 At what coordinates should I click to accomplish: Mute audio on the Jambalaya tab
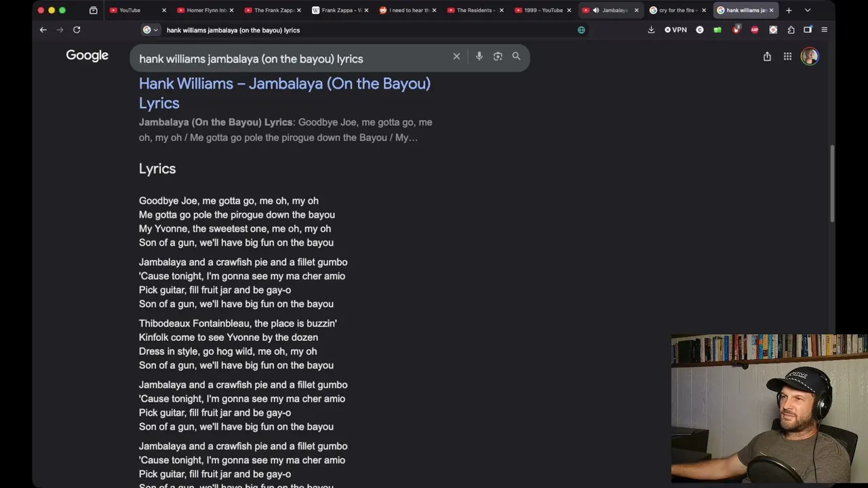pyautogui.click(x=596, y=10)
